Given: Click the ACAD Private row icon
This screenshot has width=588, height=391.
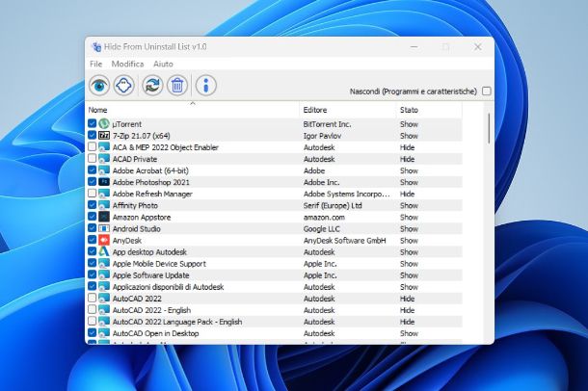Looking at the screenshot, I should 104,159.
